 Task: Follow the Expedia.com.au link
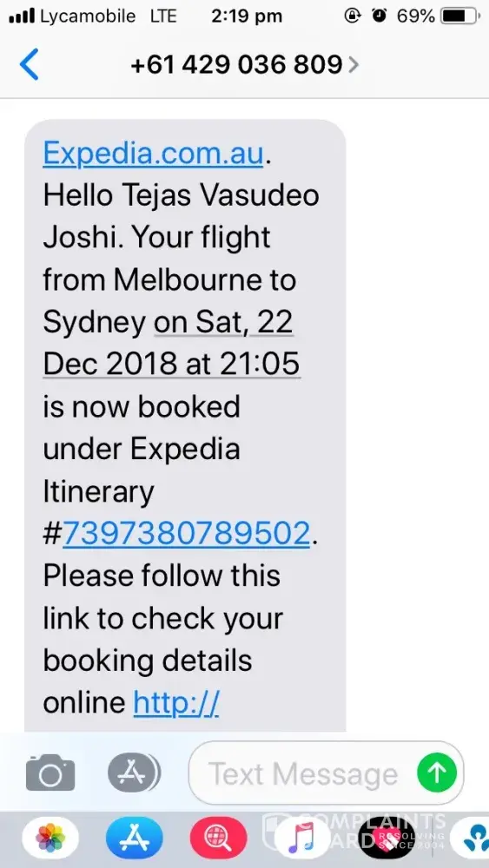tap(154, 154)
